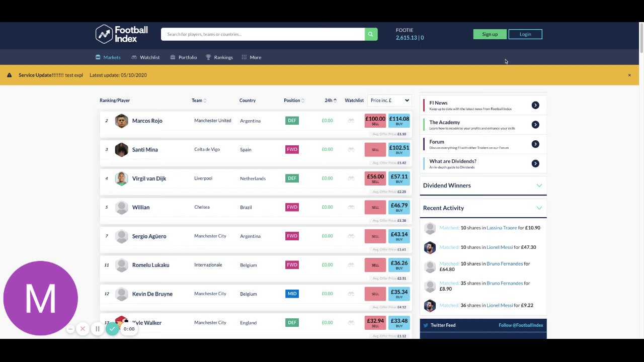Viewport: 644px width, 362px height.
Task: Open Bruno Fernandes link for £64.80 trade
Action: [x=505, y=264]
